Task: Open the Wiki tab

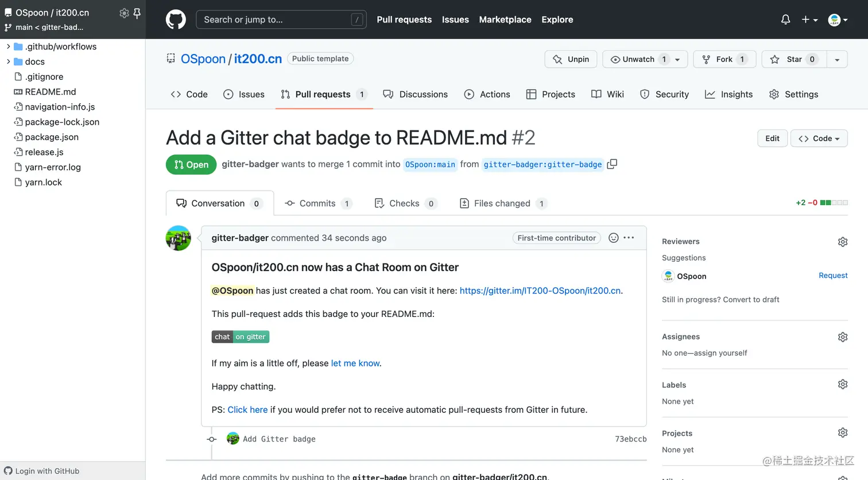Action: (x=607, y=94)
